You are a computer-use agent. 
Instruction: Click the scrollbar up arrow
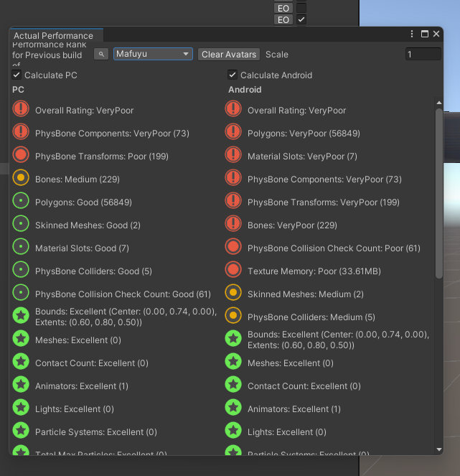pos(439,103)
